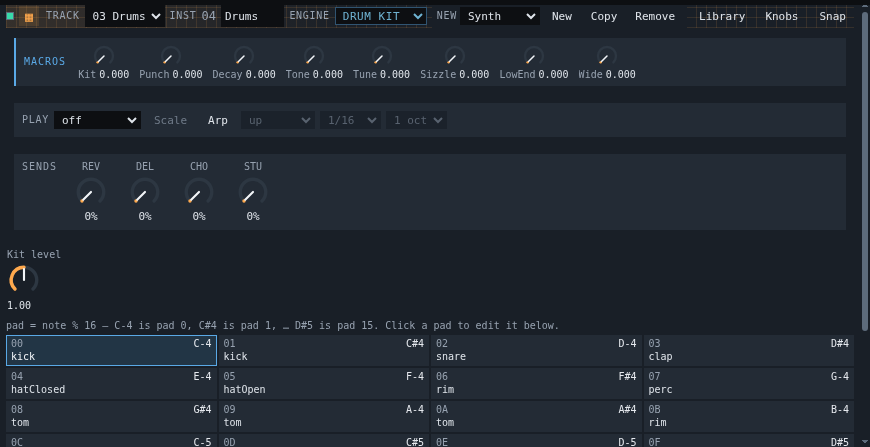
Task: Click the REV send knob
Action: (x=90, y=192)
